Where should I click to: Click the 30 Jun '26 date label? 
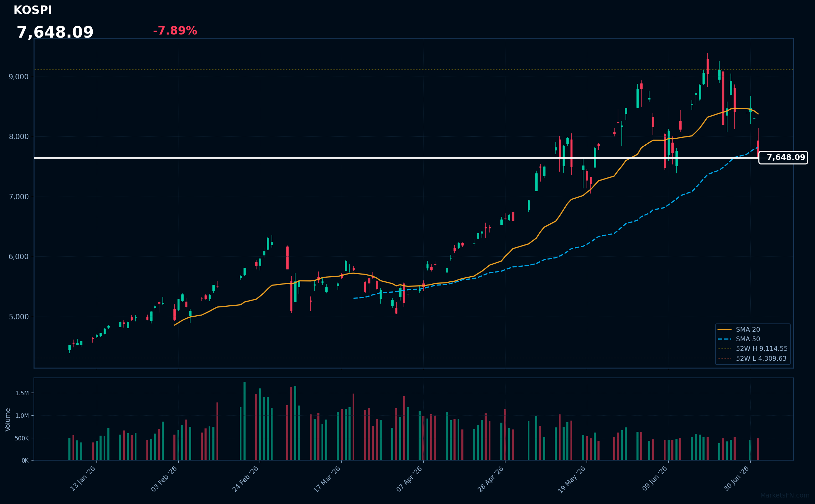(x=737, y=478)
